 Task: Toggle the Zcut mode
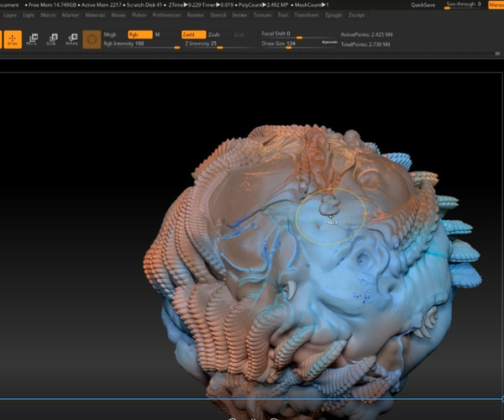239,34
